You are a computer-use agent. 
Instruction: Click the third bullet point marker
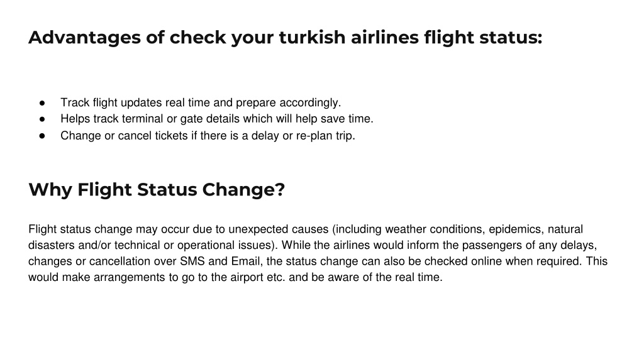click(x=42, y=136)
